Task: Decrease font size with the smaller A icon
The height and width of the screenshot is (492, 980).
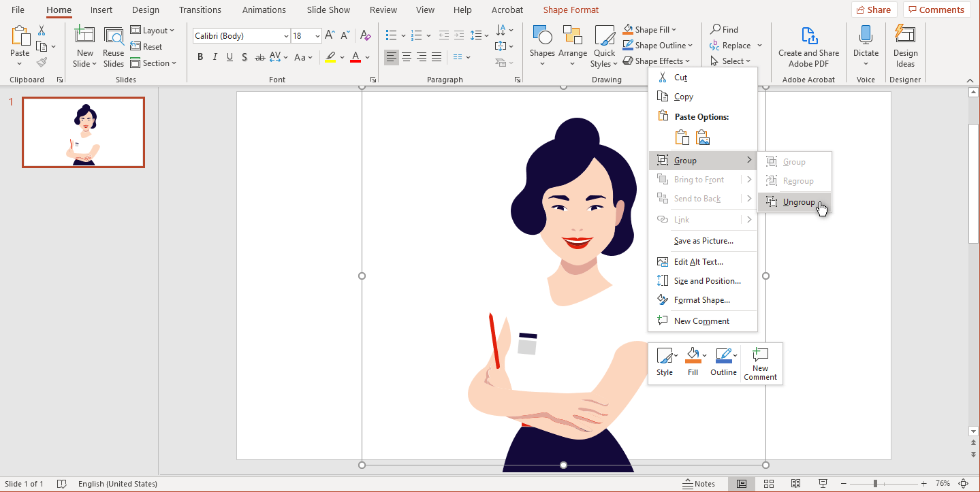Action: tap(347, 35)
